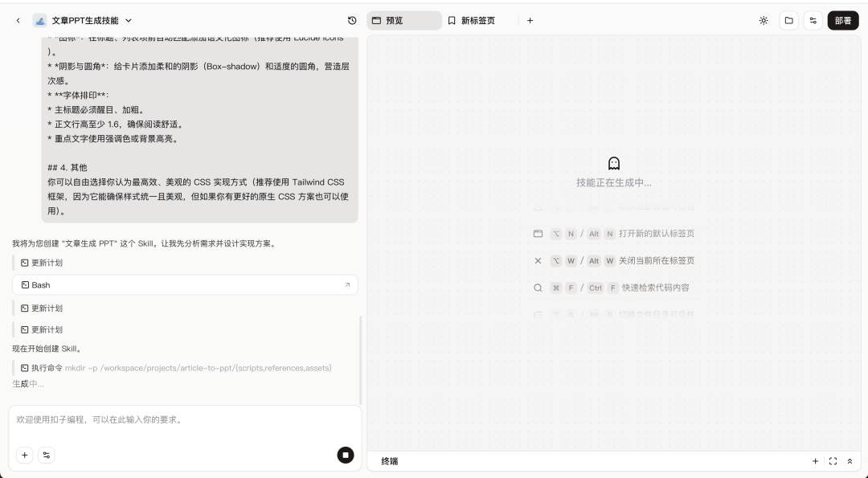The height and width of the screenshot is (478, 868).
Task: Go back using the left arrow
Action: tap(18, 20)
